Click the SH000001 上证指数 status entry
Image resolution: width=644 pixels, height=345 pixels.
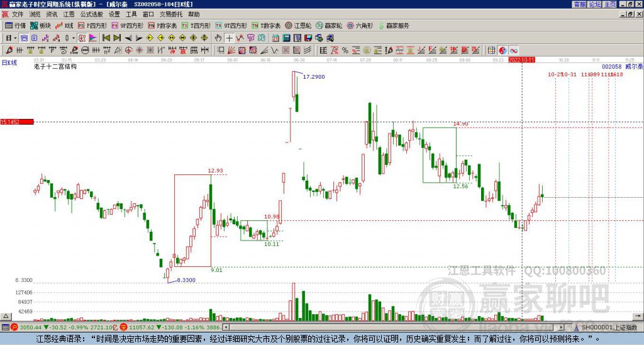click(609, 327)
